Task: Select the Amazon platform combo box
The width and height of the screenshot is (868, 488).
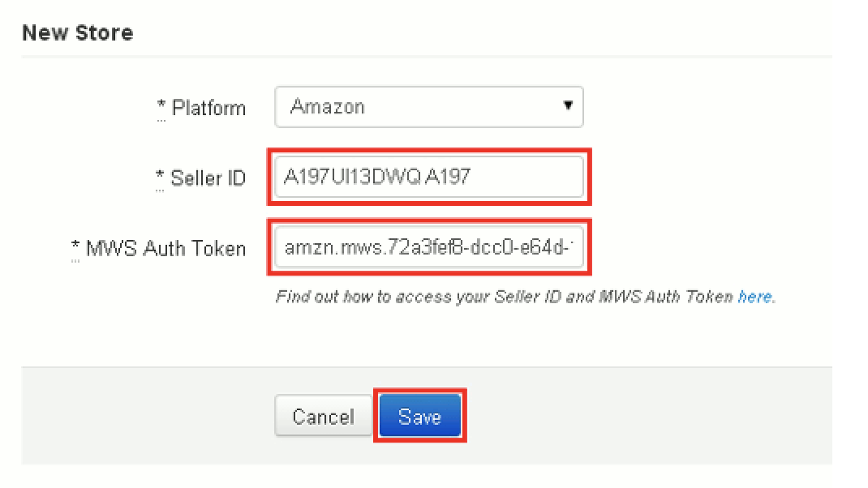Action: pos(428,106)
